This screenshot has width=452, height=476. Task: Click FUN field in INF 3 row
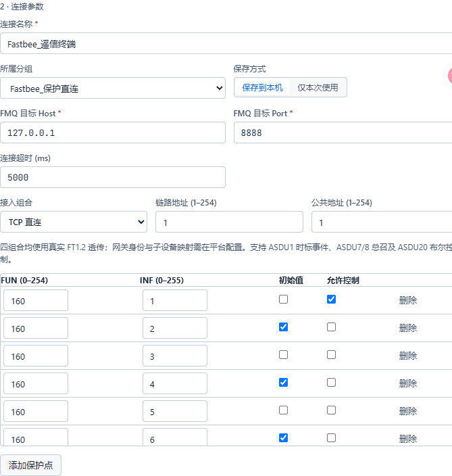(x=36, y=356)
